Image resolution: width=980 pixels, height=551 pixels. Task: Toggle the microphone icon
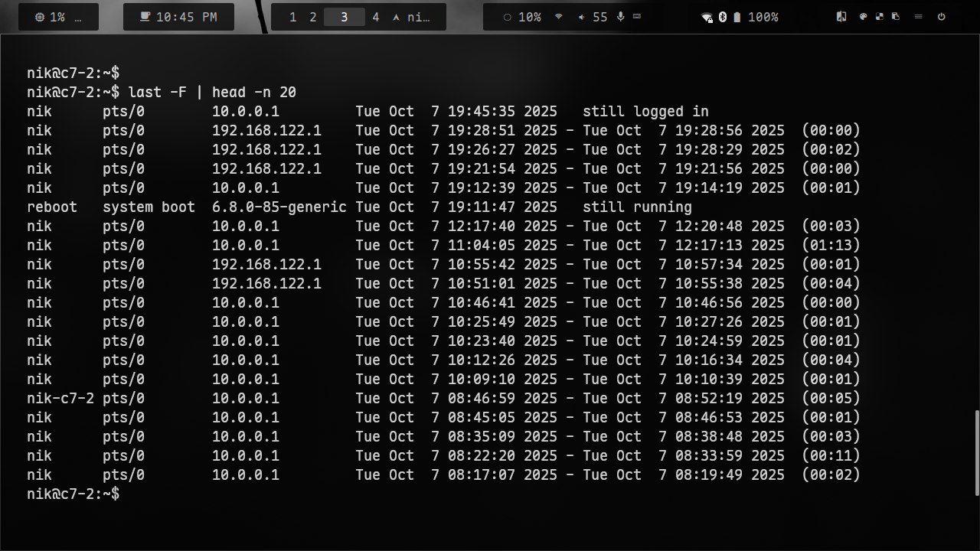click(x=620, y=17)
